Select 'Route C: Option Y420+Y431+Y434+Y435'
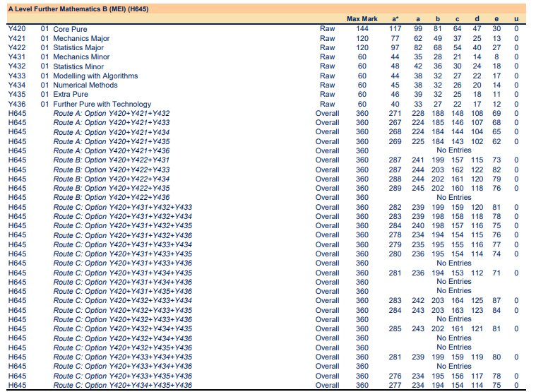 coord(123,273)
